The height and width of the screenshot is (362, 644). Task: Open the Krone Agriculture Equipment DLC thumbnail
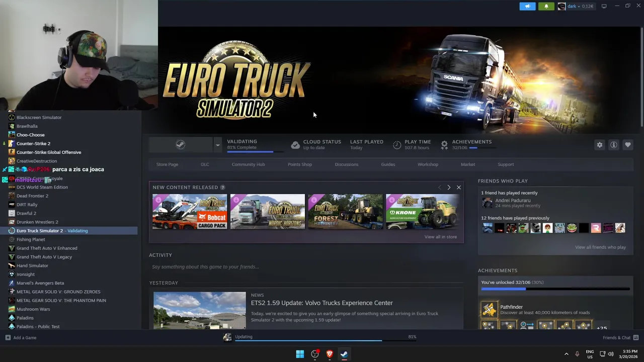point(423,212)
